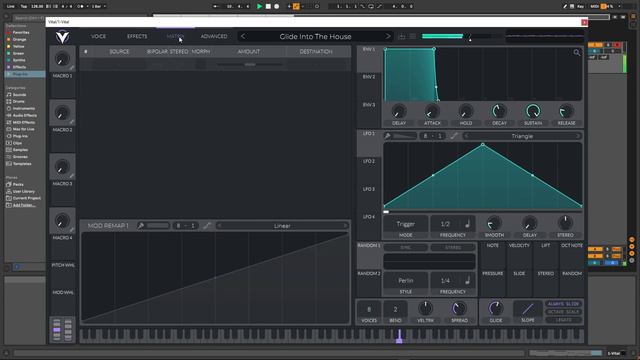Click the LFO SMOOTH knob
This screenshot has width=640, height=360.
[x=494, y=223]
